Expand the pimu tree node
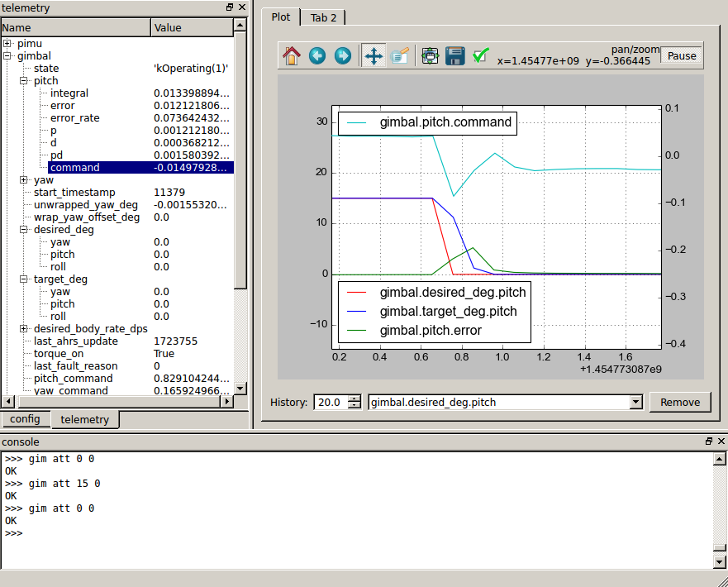728x587 pixels. point(7,44)
